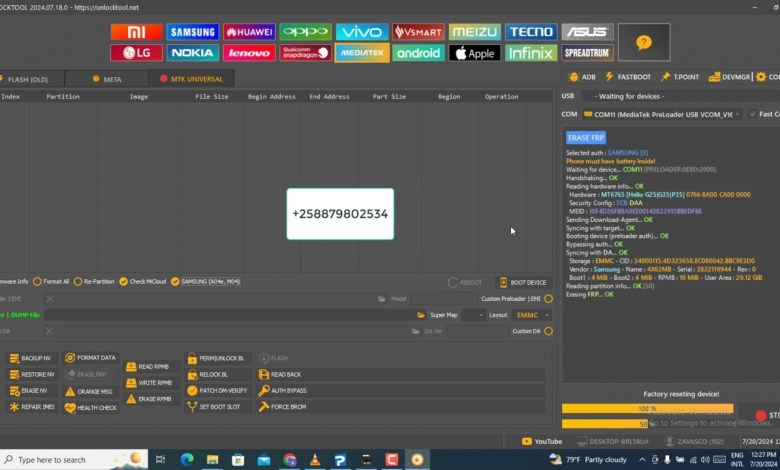Image resolution: width=780 pixels, height=470 pixels.
Task: Click the REPAIR IMEI button
Action: pos(32,407)
